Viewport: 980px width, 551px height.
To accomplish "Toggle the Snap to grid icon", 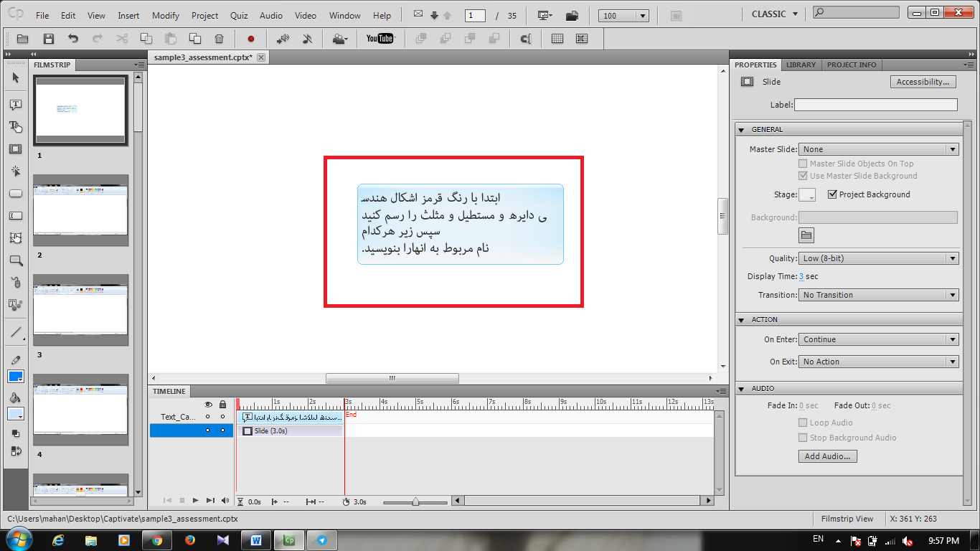I will 581,39.
